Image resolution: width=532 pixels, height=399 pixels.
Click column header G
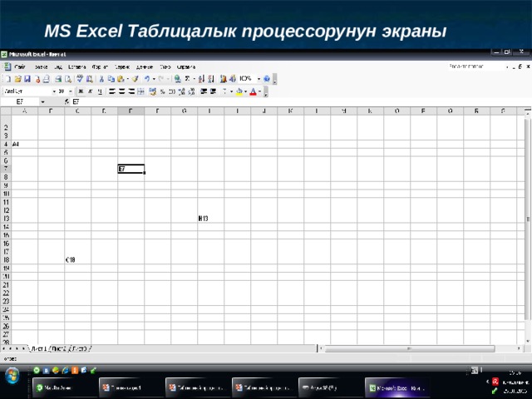[x=185, y=111]
